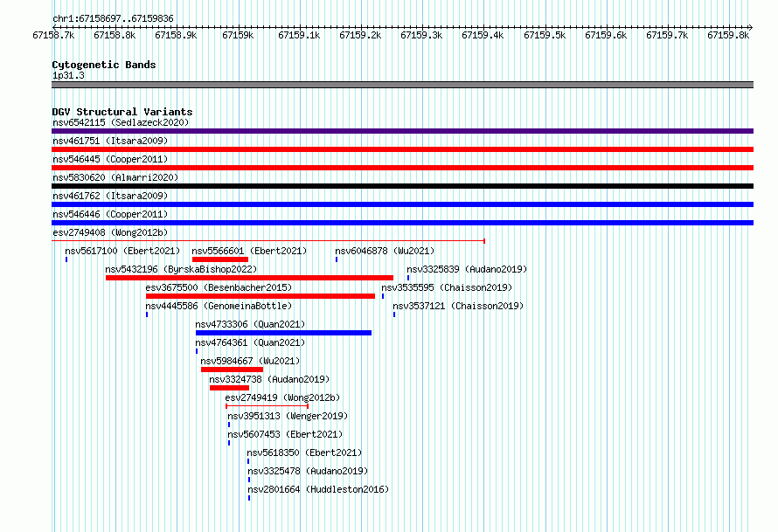Click the blue nsv461762 variant bar
This screenshot has height=532, width=778.
[402, 204]
